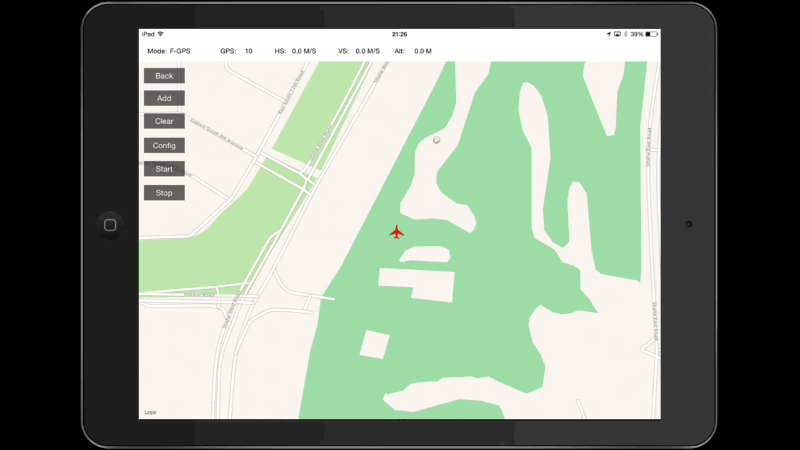Stop the current mission
This screenshot has height=450, width=800.
pos(164,193)
